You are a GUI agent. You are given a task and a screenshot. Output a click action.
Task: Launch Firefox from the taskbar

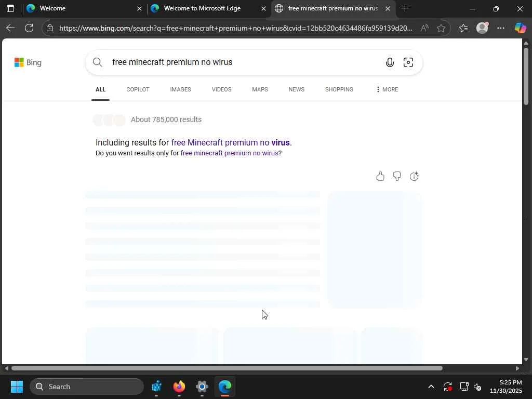click(179, 387)
